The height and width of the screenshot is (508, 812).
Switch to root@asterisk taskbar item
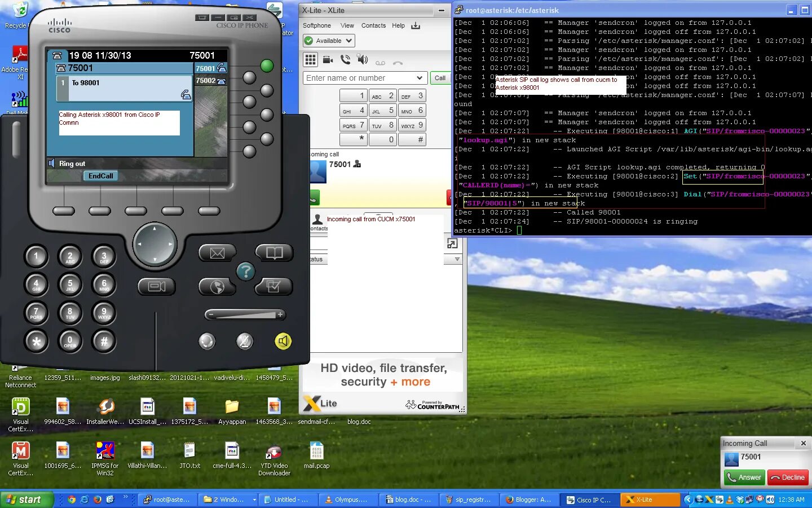[168, 500]
